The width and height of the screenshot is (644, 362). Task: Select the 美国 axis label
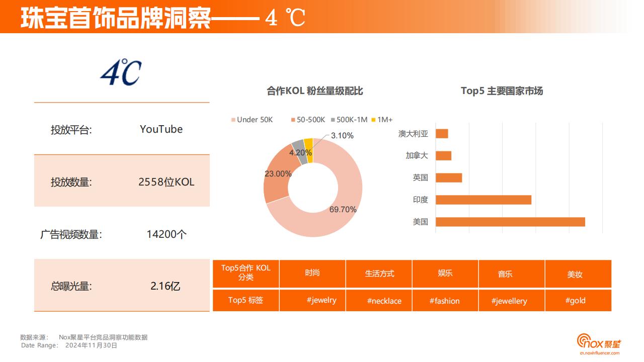[x=421, y=222]
